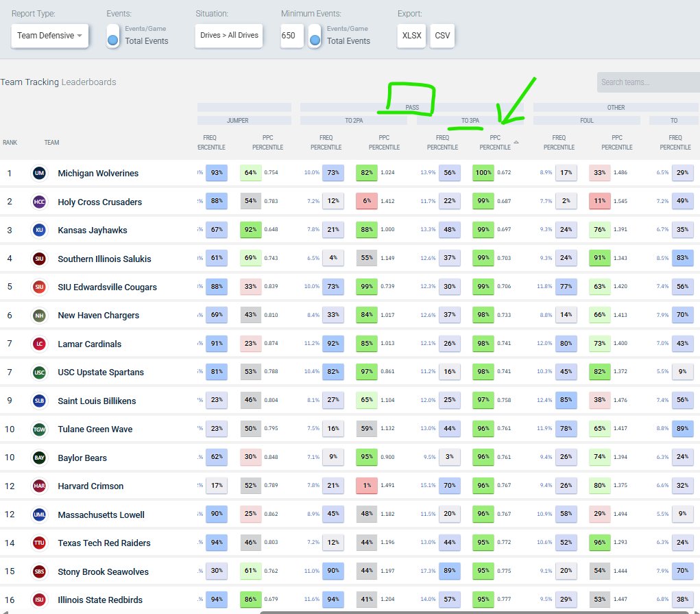
Task: Open the Team Defensive report type dropdown
Action: click(x=49, y=35)
